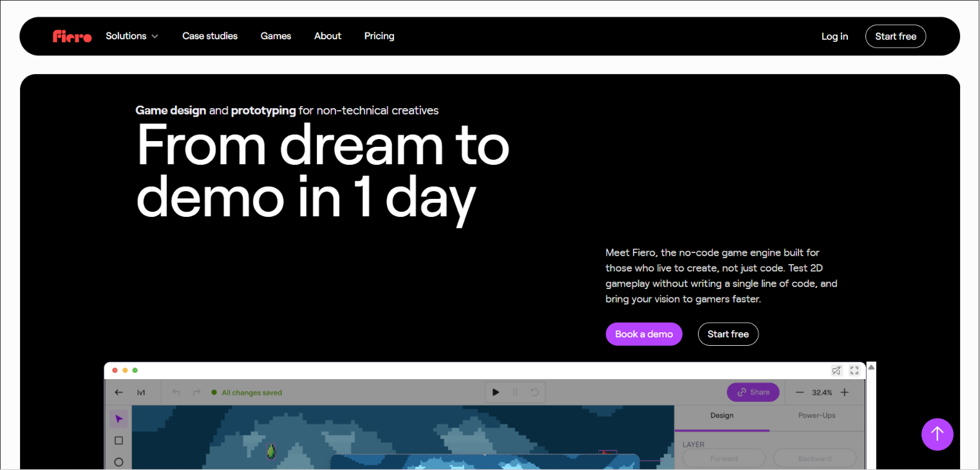
Task: Click the LAYER section label
Action: coord(693,444)
